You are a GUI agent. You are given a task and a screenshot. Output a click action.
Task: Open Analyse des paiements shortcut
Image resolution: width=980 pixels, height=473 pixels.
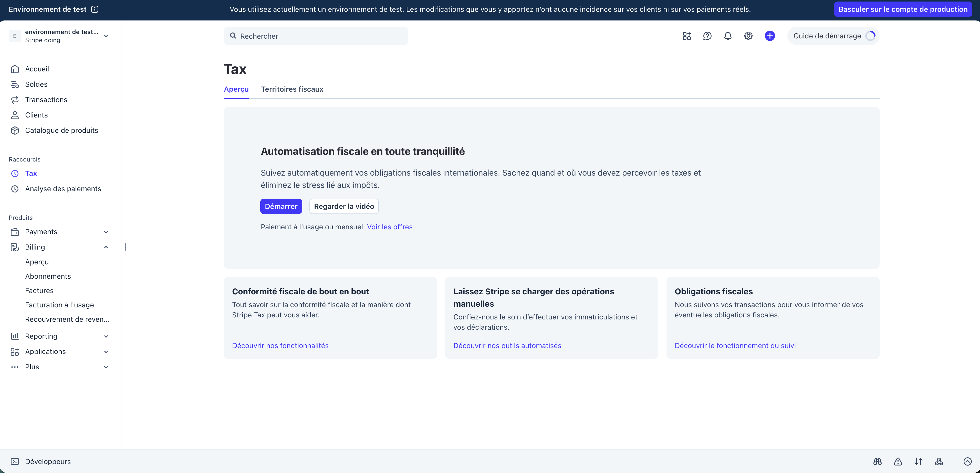pyautogui.click(x=63, y=189)
